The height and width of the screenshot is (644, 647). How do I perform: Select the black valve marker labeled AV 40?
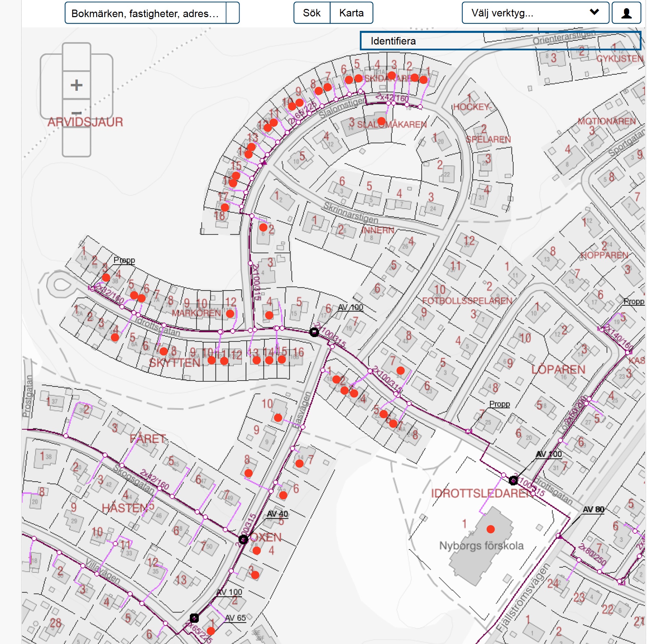coord(243,540)
